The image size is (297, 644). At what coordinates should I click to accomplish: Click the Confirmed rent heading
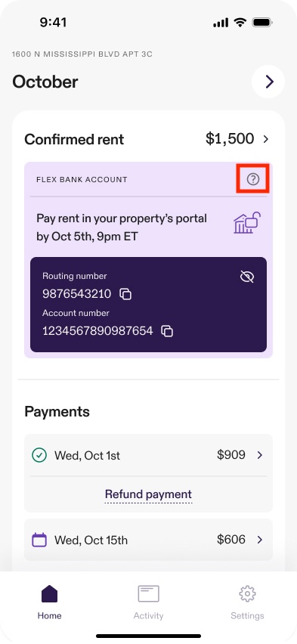(x=74, y=140)
